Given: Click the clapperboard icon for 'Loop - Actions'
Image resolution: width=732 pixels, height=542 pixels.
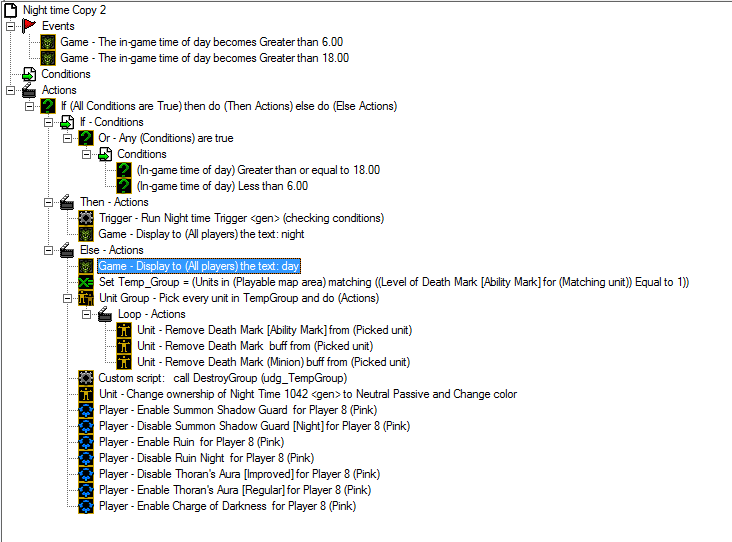Looking at the screenshot, I should 105,314.
